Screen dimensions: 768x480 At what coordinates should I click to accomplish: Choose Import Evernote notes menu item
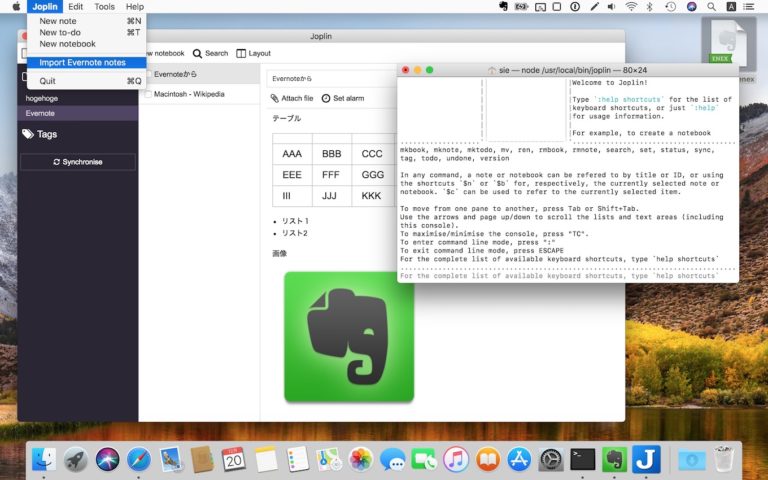pyautogui.click(x=82, y=62)
